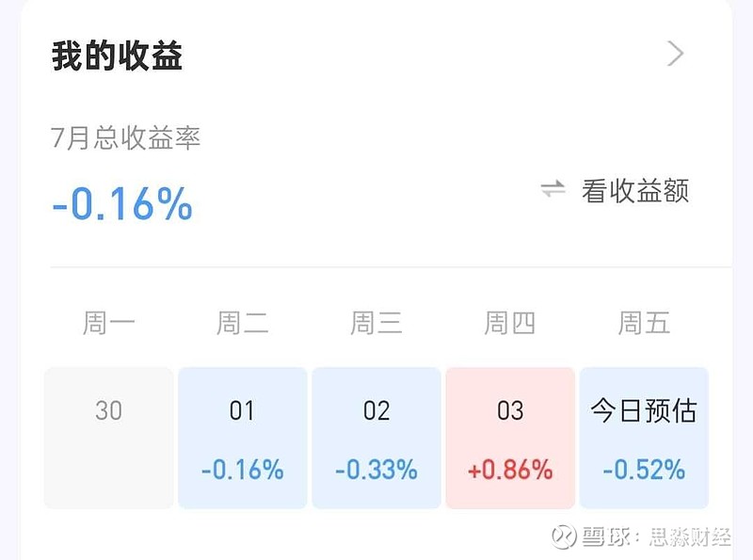Viewport: 753px width, 560px height.
Task: Tap the -0.52% estimated return value
Action: [x=644, y=467]
